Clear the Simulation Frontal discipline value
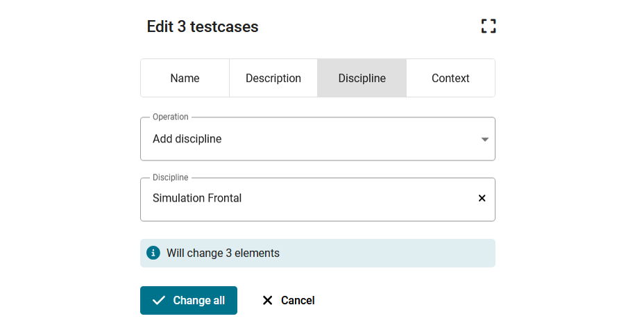The image size is (644, 330). pos(482,199)
